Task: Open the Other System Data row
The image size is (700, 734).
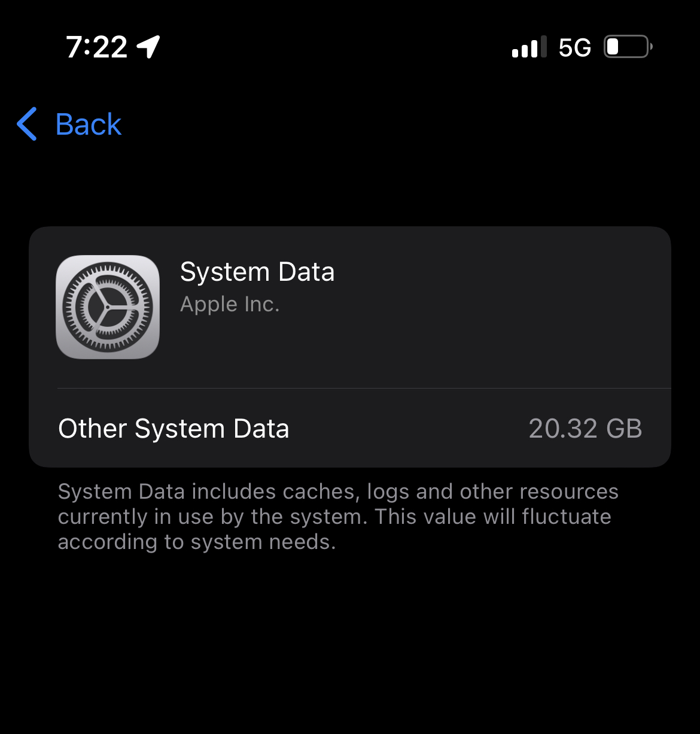Action: (350, 429)
